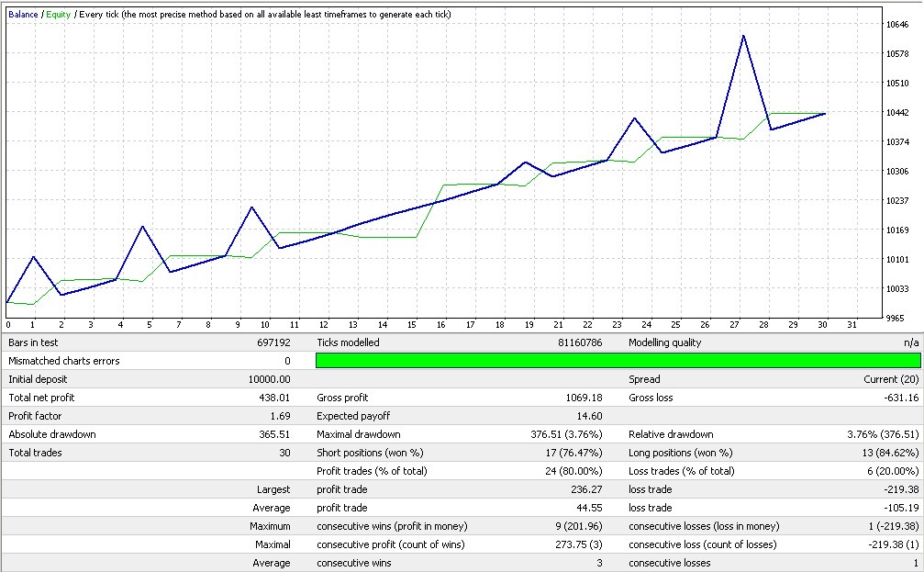Click the 9965 label on chart axis
The height and width of the screenshot is (572, 924).
click(x=896, y=318)
